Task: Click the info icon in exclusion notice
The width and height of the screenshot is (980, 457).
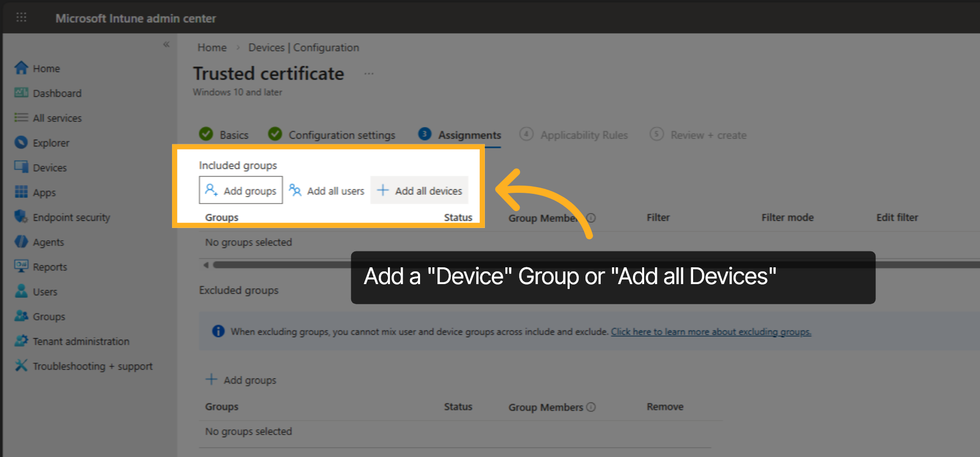Action: pos(218,331)
